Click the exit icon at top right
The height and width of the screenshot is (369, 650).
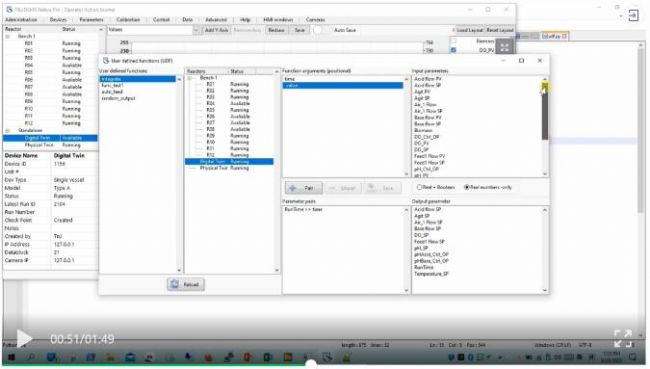click(633, 16)
